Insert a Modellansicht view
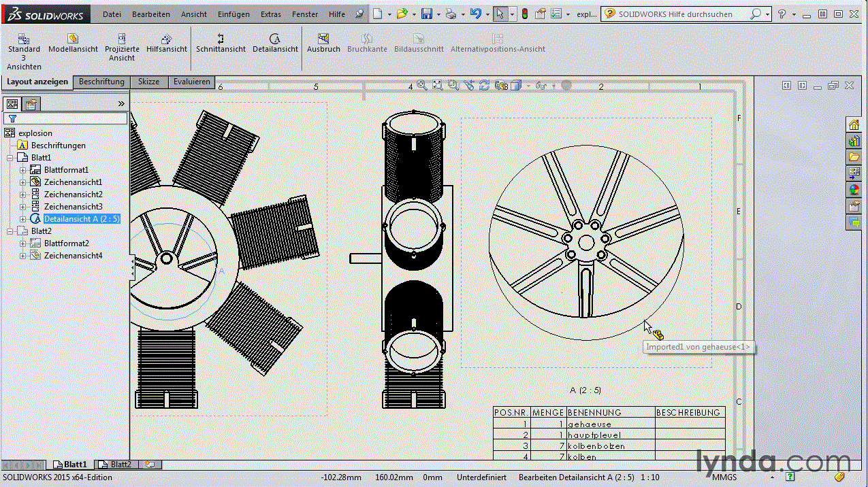Viewport: 868px width, 487px height. point(73,44)
